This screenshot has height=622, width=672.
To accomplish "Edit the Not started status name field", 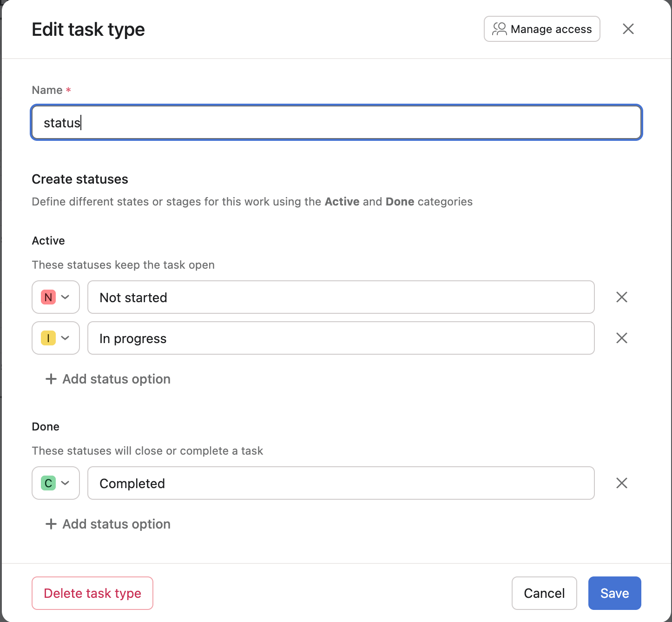I will pos(341,297).
